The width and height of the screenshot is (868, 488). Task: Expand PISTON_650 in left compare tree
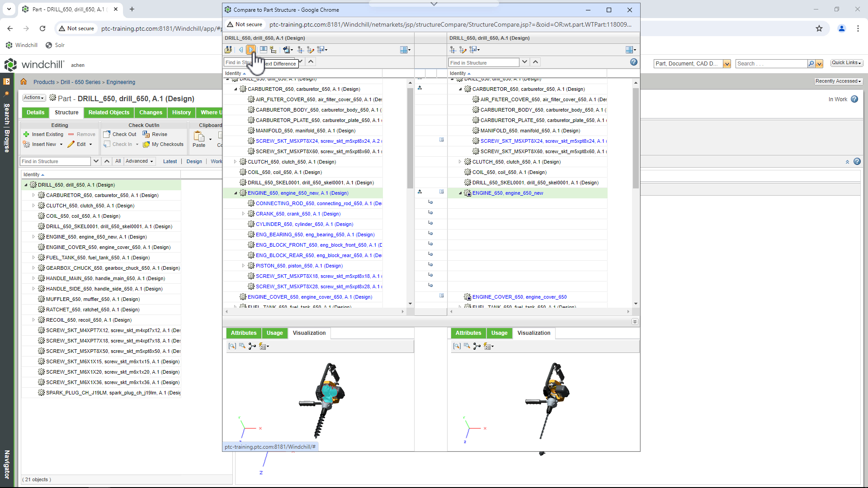[x=243, y=266]
